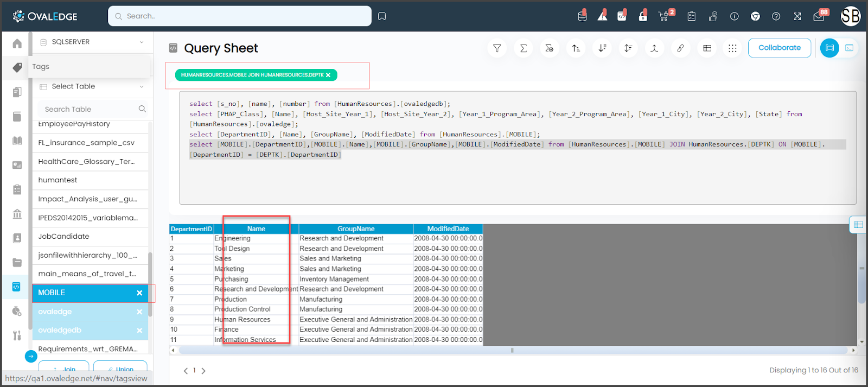Open the clipboard checklist icon in header
Viewport: 868px width, 387px height.
691,16
